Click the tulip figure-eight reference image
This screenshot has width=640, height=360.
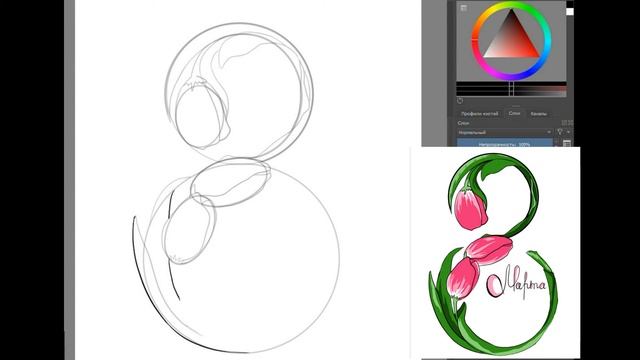(x=495, y=253)
